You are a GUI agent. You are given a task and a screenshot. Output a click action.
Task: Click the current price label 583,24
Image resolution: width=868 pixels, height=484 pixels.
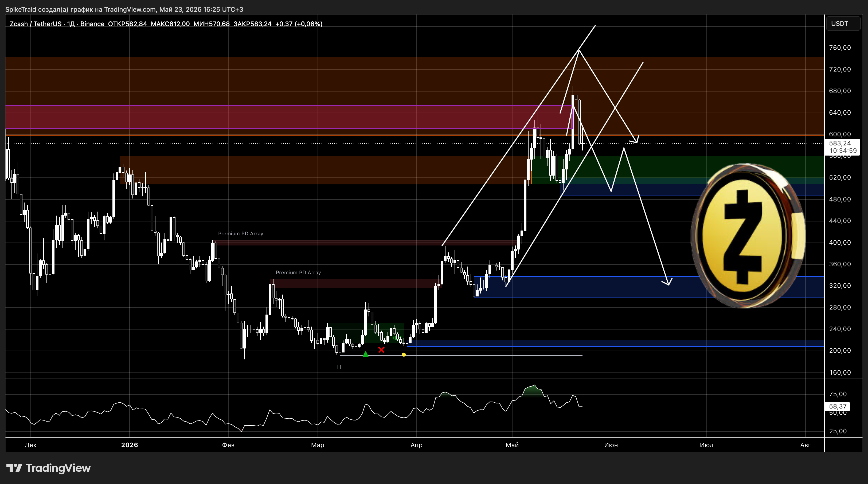840,143
